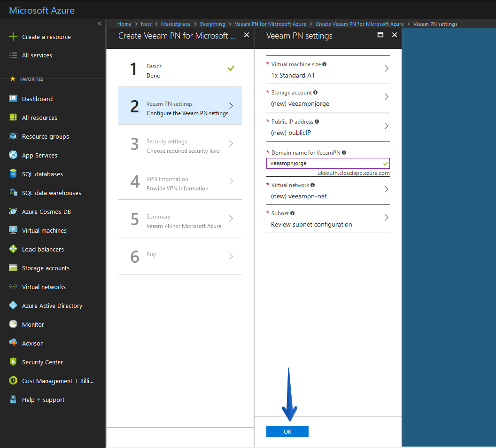Open step 2 Veeam PN settings chevron

click(231, 106)
